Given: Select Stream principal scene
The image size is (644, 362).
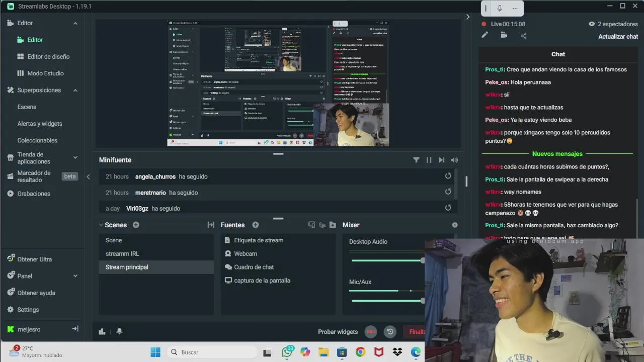Looking at the screenshot, I should point(156,267).
